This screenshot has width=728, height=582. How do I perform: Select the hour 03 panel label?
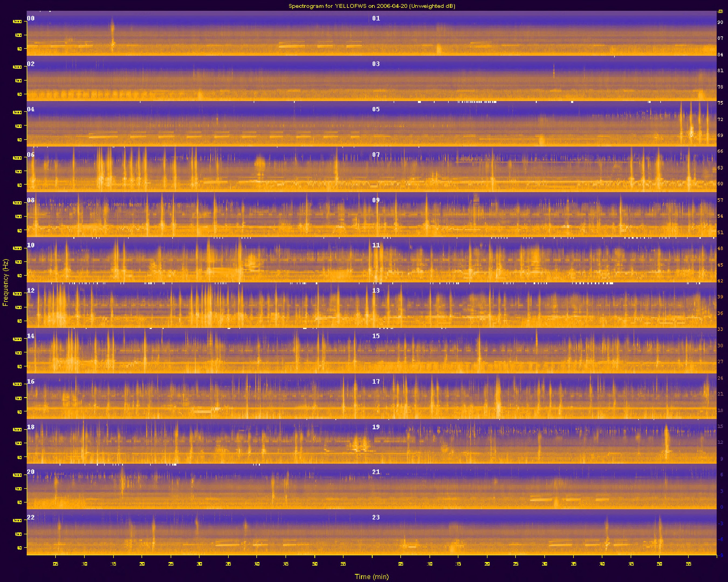(376, 64)
